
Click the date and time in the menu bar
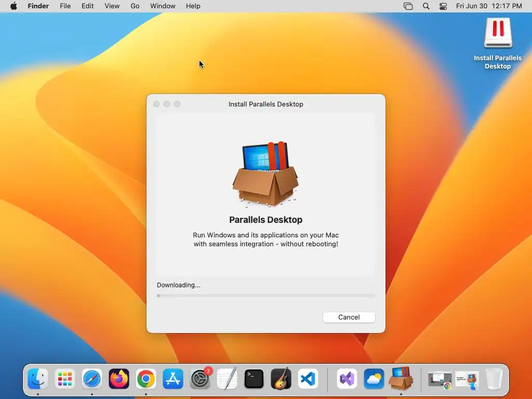pos(489,6)
